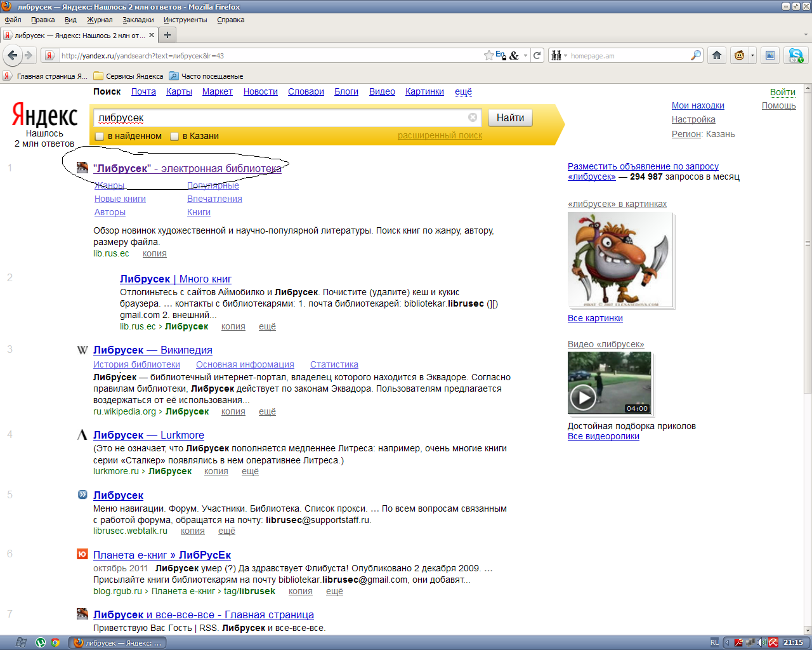Open the Закладки menu
This screenshot has width=812, height=650.
pos(138,20)
